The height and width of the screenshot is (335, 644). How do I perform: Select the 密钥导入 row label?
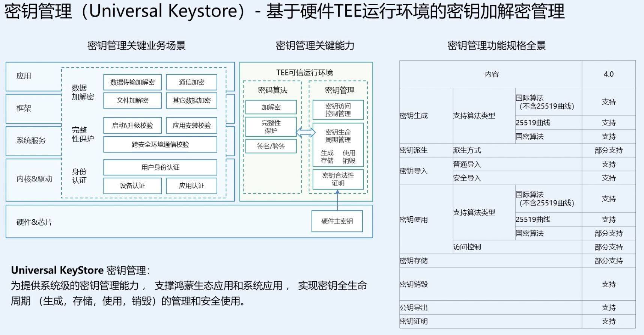tap(414, 171)
